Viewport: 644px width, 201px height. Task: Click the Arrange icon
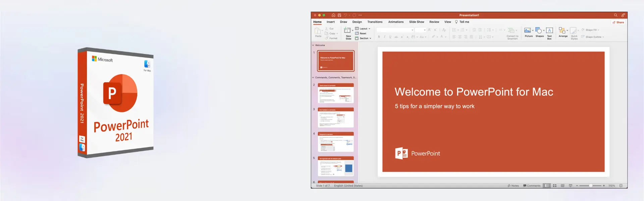(562, 30)
